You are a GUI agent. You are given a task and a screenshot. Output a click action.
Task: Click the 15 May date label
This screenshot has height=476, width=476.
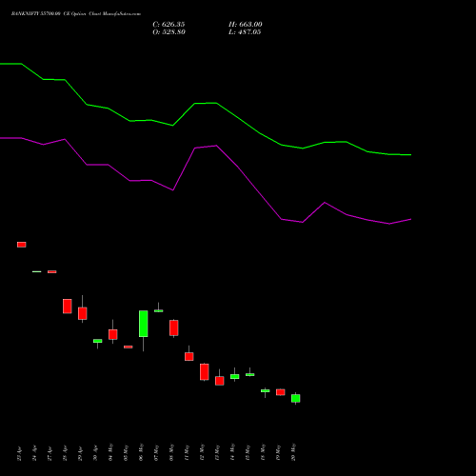coord(248,452)
